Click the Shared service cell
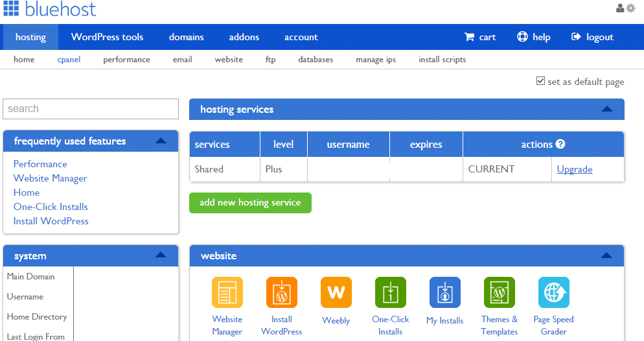Screen dimensions: 644x341 [x=225, y=169]
